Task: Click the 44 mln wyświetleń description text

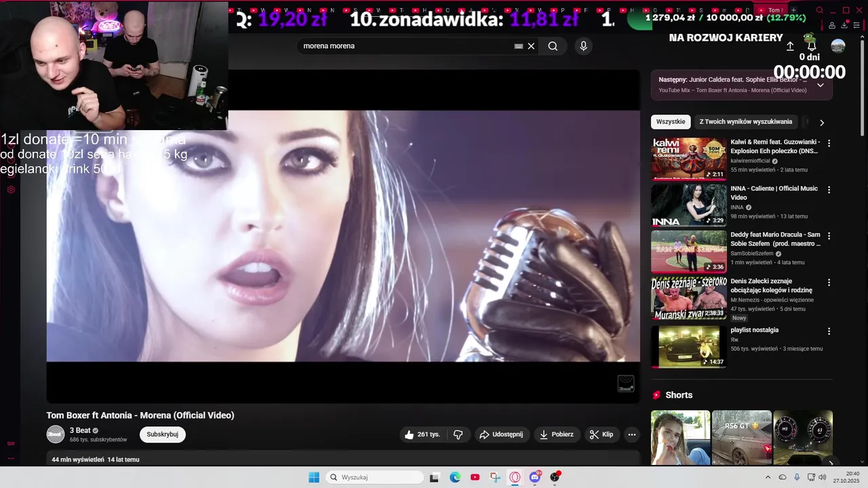Action: pyautogui.click(x=96, y=460)
